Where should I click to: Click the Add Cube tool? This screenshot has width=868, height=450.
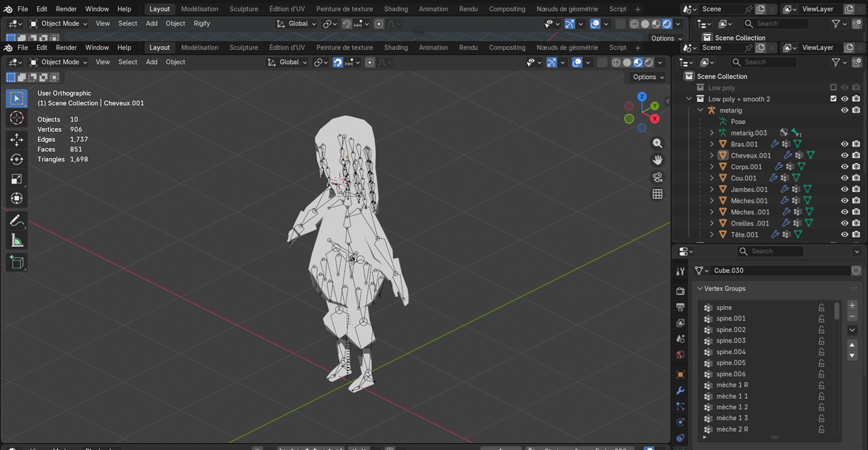click(x=16, y=262)
